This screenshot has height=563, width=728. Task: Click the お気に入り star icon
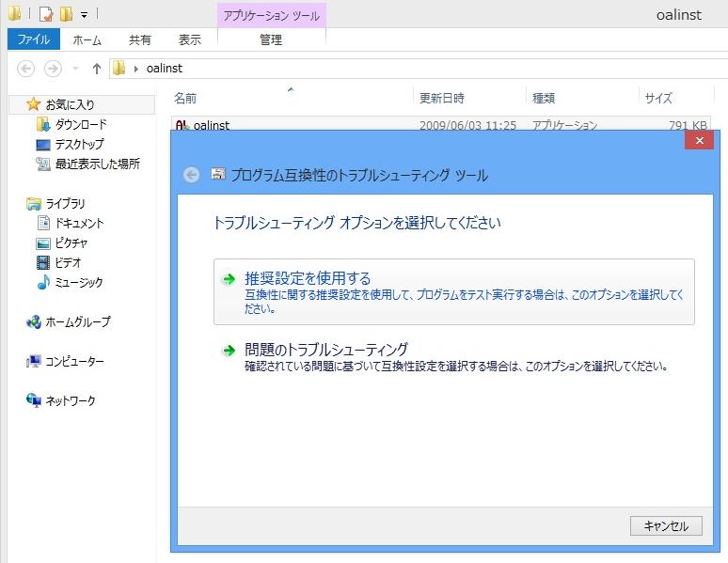pos(34,104)
